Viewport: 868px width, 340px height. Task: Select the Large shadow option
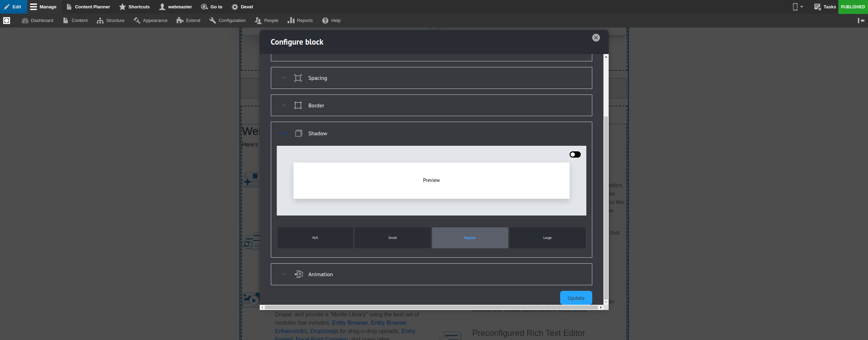pos(547,237)
